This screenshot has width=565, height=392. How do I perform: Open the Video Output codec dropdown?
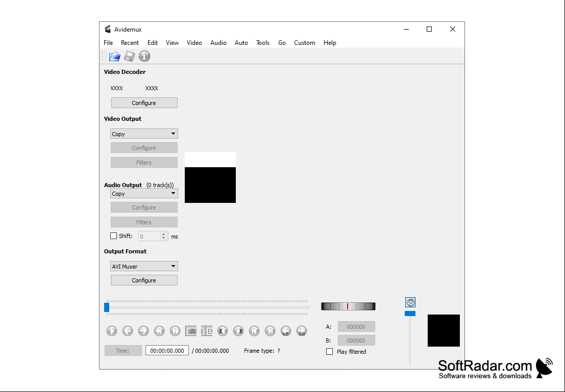tap(144, 134)
